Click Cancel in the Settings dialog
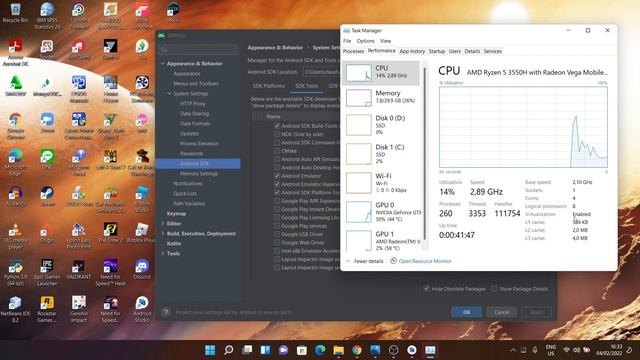The height and width of the screenshot is (360, 640). click(x=502, y=312)
